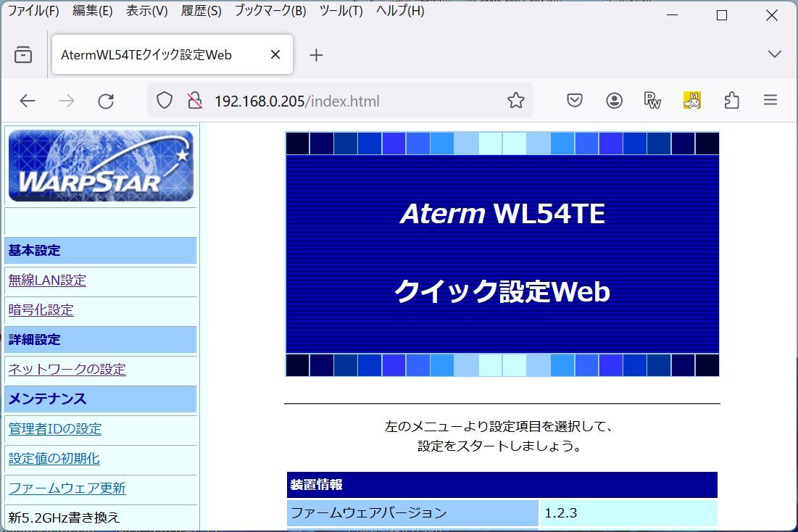Click the yellow rabbit extension icon
The image size is (798, 532).
[691, 100]
